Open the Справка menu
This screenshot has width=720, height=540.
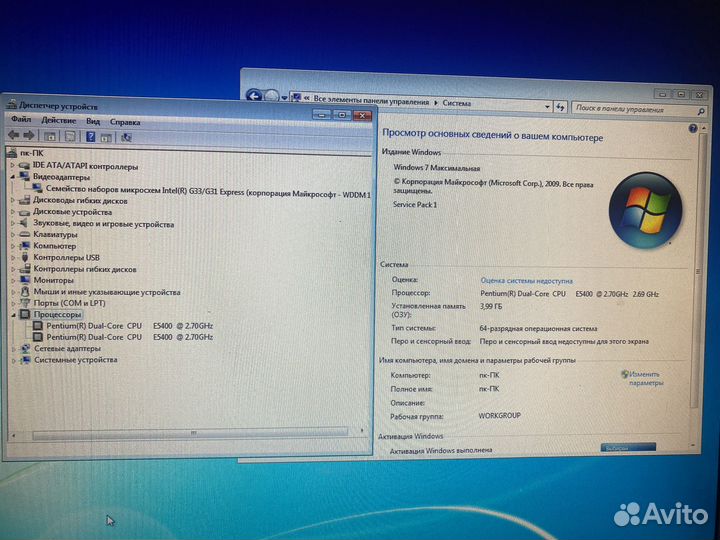(125, 122)
